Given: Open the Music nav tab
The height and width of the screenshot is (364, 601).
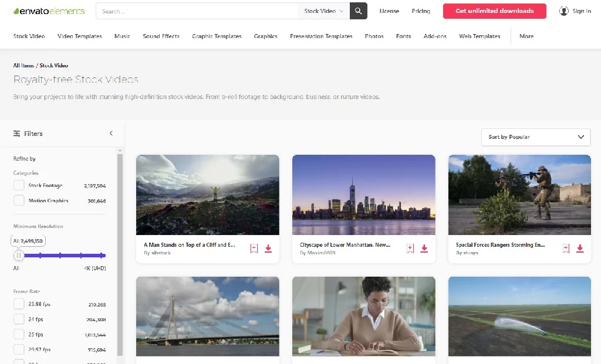Looking at the screenshot, I should click(122, 36).
